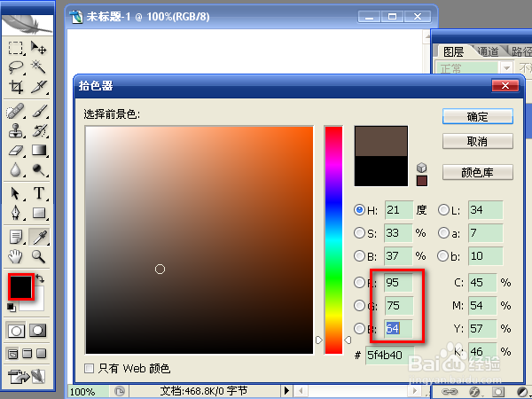The image size is (532, 399).
Task: Select the Brush tool
Action: 39,111
